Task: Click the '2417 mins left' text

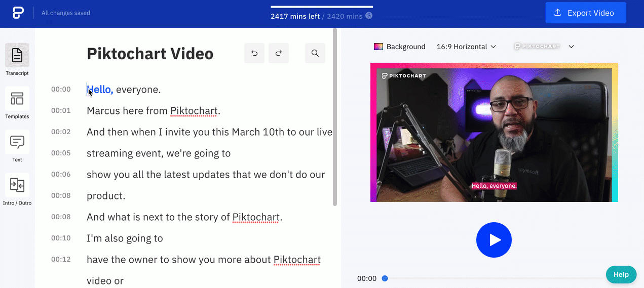Action: tap(295, 16)
